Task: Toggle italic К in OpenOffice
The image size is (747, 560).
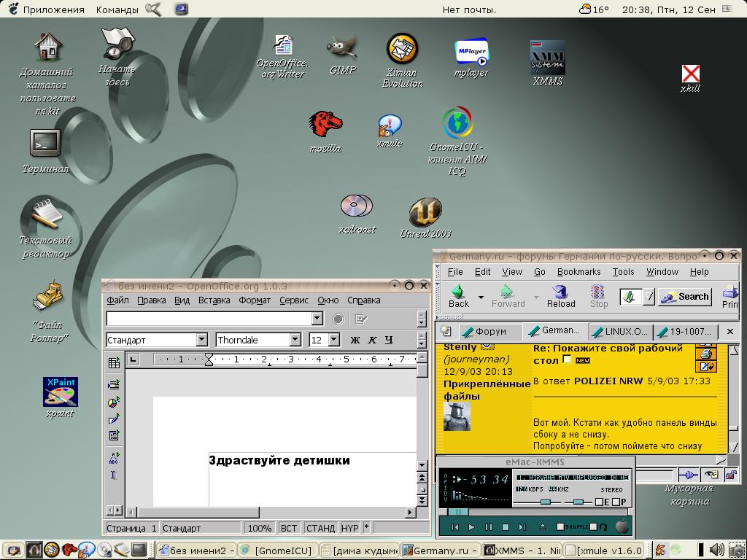Action: [x=372, y=340]
